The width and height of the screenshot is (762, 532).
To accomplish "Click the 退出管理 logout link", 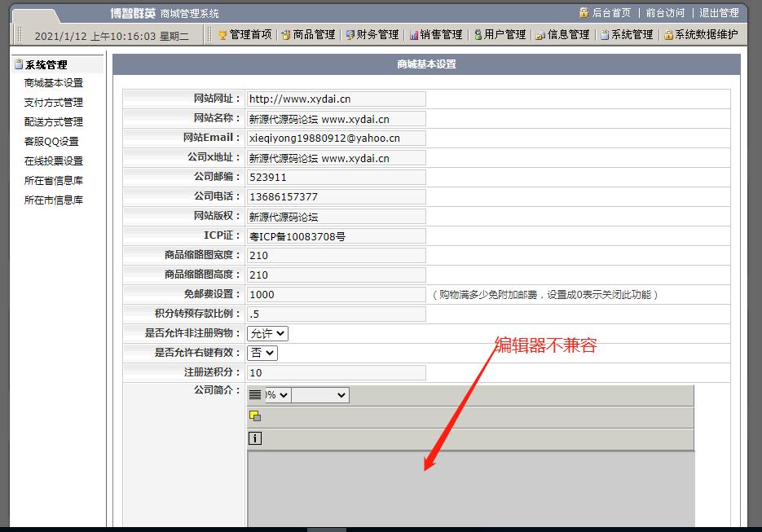I will click(x=719, y=13).
